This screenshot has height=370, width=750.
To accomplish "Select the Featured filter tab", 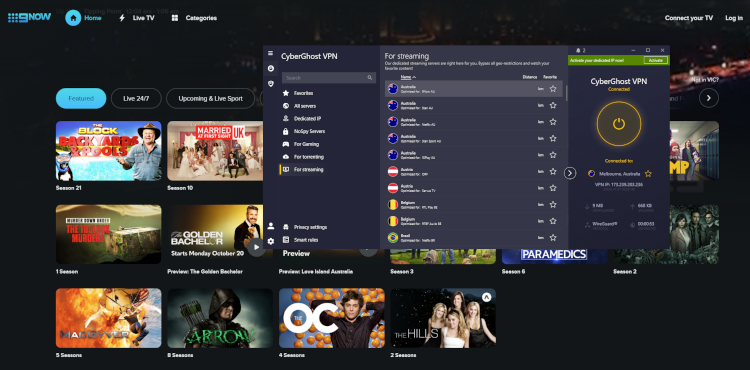I will click(81, 98).
